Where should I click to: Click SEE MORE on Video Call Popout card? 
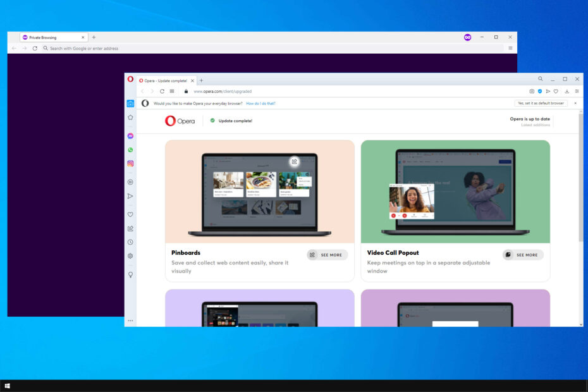(523, 255)
